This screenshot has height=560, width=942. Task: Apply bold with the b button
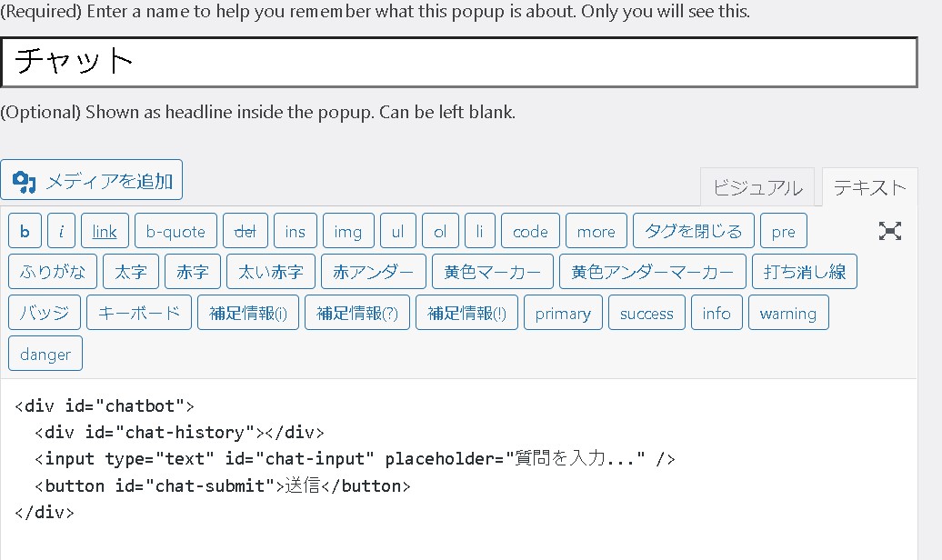25,231
